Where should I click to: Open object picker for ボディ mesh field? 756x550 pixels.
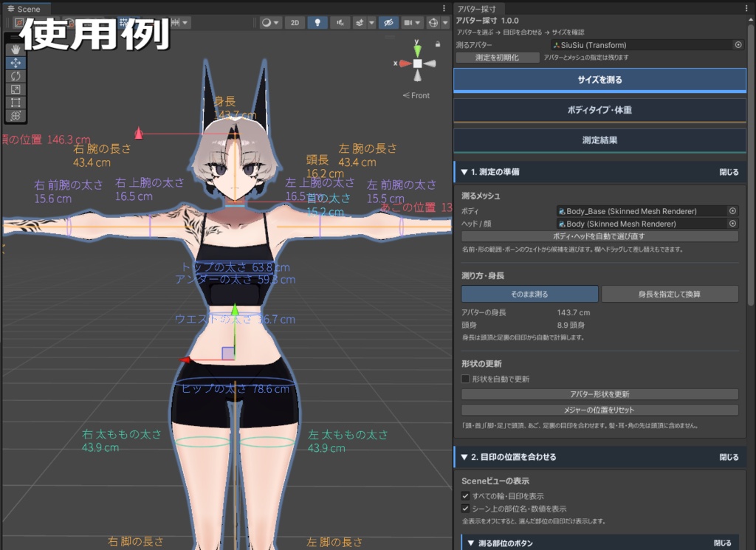(732, 210)
